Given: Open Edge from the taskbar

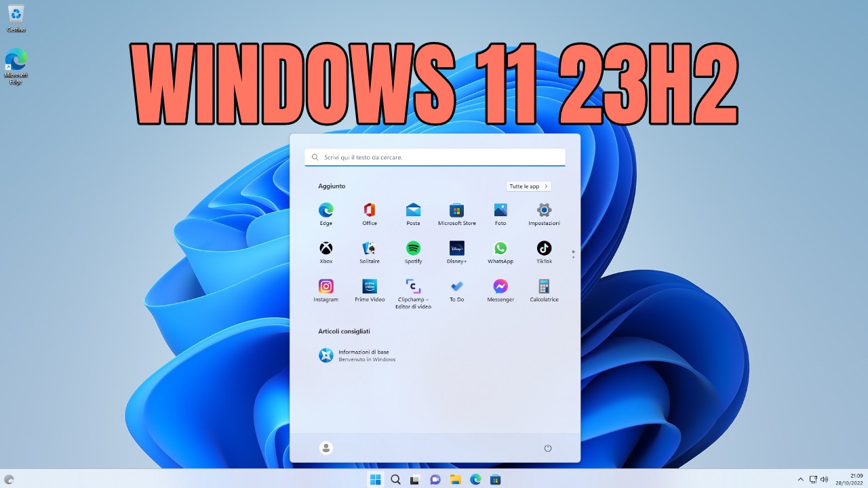Looking at the screenshot, I should (x=475, y=480).
